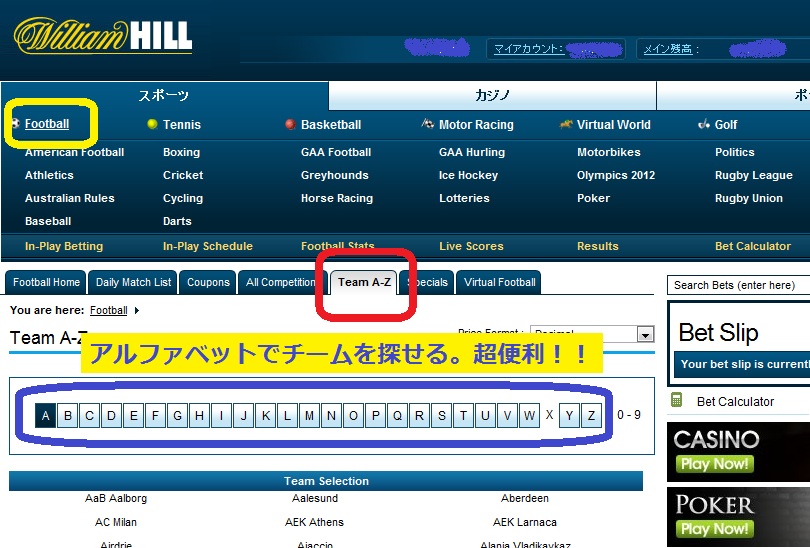Click the Search Bets input field
Viewport: 810px width, 548px height.
(739, 285)
